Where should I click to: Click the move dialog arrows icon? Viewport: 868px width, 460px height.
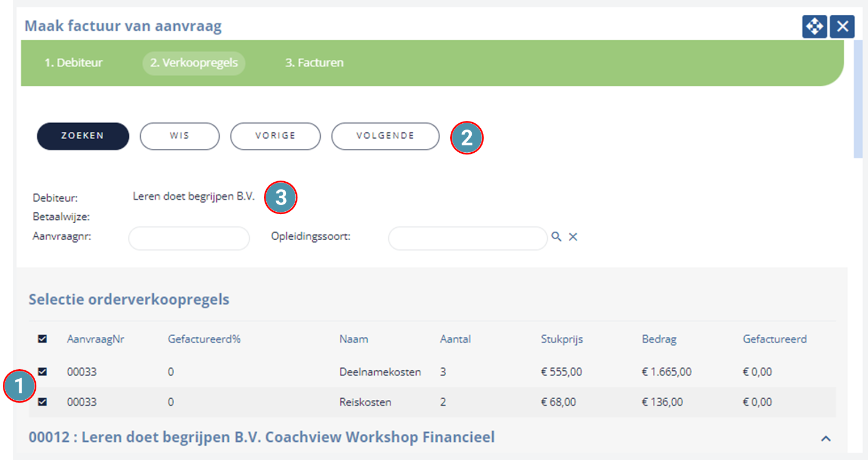pyautogui.click(x=814, y=27)
